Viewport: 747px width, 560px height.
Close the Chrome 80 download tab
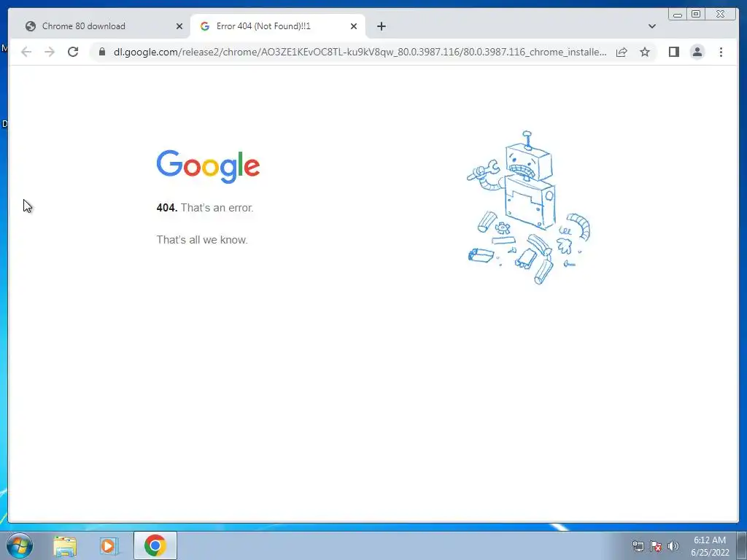pos(179,26)
